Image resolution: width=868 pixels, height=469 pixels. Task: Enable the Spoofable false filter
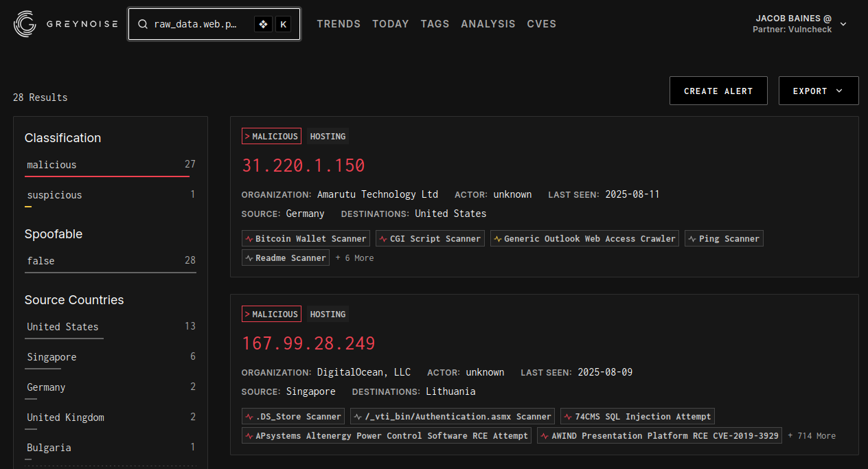[41, 260]
